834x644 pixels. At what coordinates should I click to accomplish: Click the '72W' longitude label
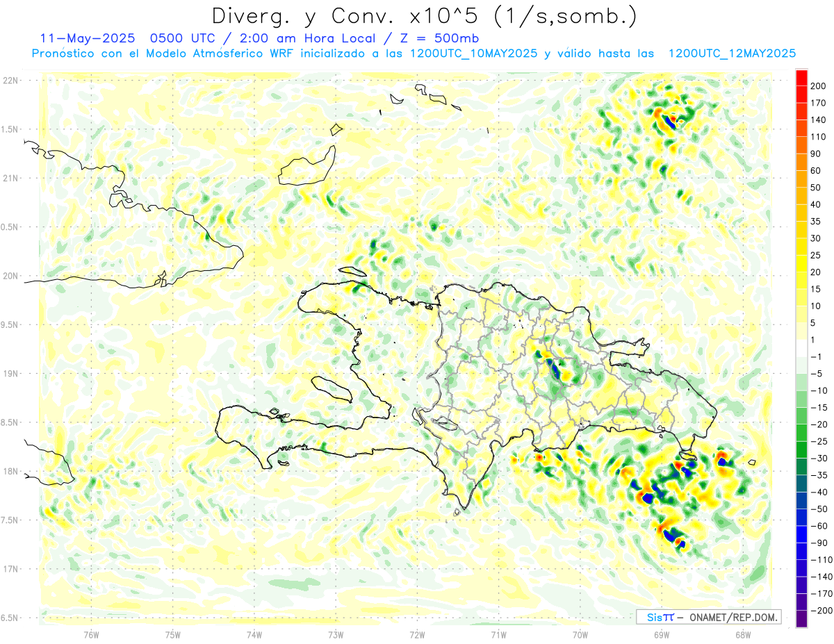[417, 634]
